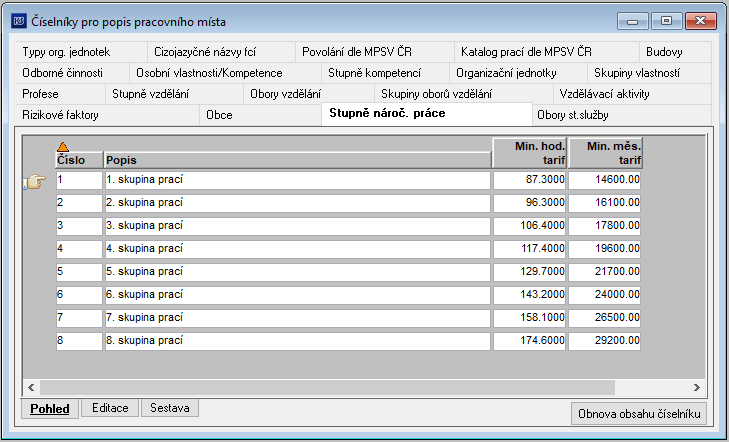
Task: Select the '4. skupina prací' cell
Action: [x=298, y=249]
